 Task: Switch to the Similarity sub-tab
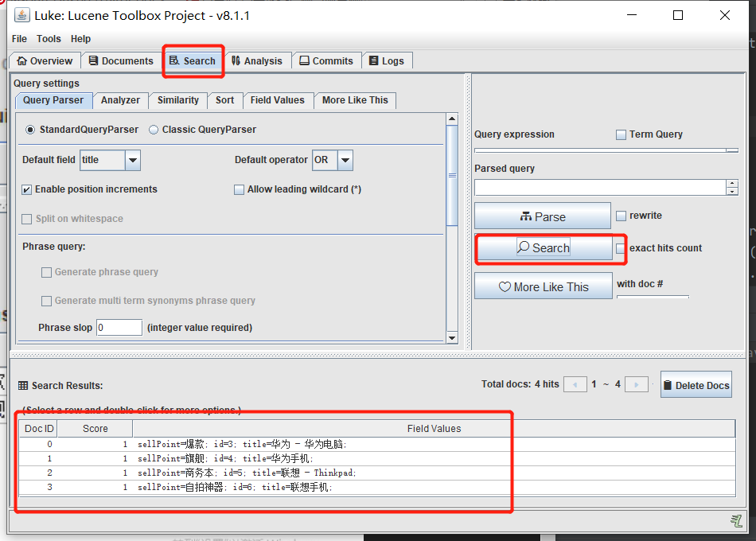point(178,100)
